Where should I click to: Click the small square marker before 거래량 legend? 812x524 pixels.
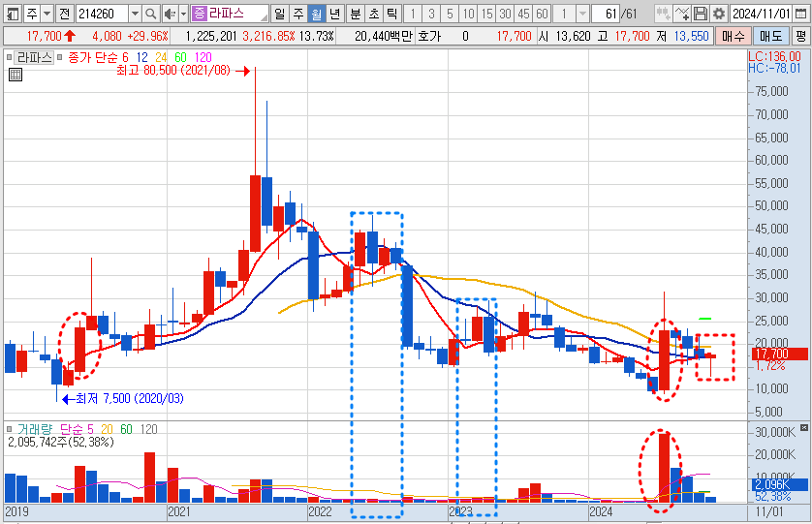pyautogui.click(x=10, y=429)
